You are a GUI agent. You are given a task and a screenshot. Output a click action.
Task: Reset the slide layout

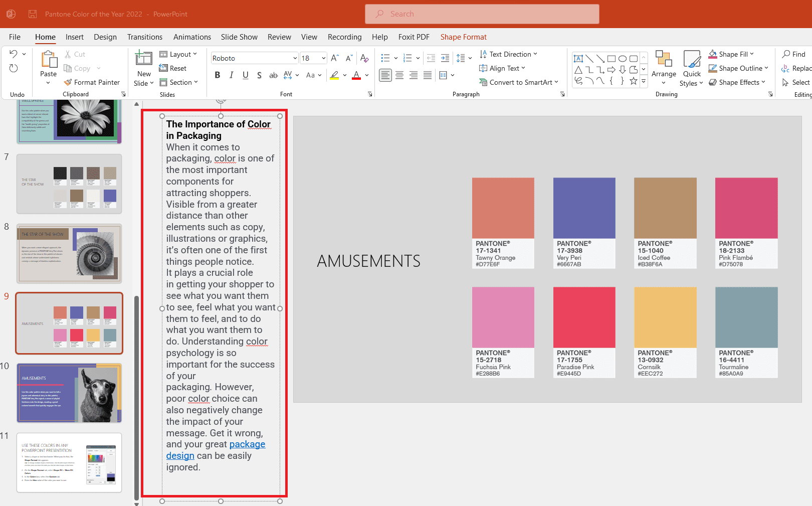pos(173,68)
